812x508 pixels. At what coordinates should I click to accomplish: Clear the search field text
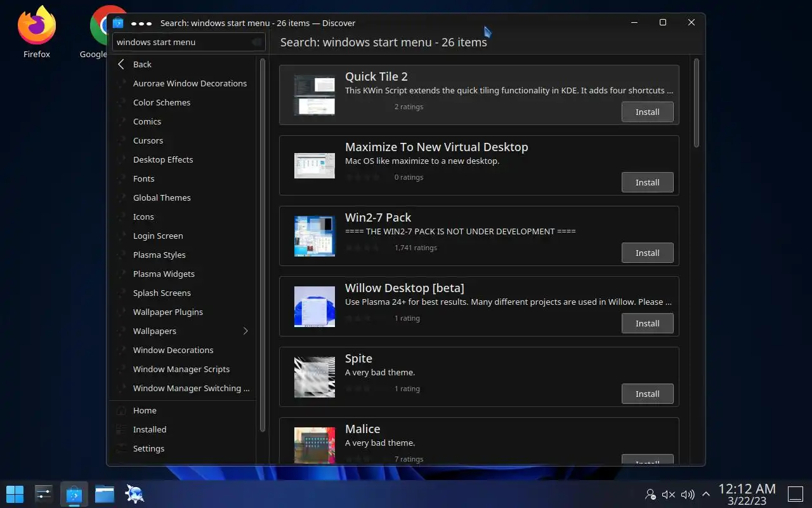point(256,42)
